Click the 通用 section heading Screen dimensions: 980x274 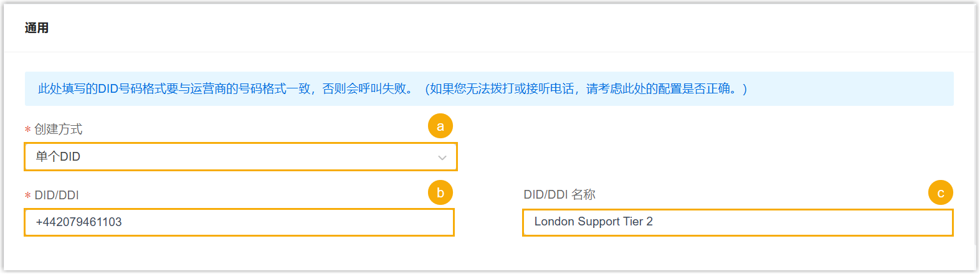point(37,28)
